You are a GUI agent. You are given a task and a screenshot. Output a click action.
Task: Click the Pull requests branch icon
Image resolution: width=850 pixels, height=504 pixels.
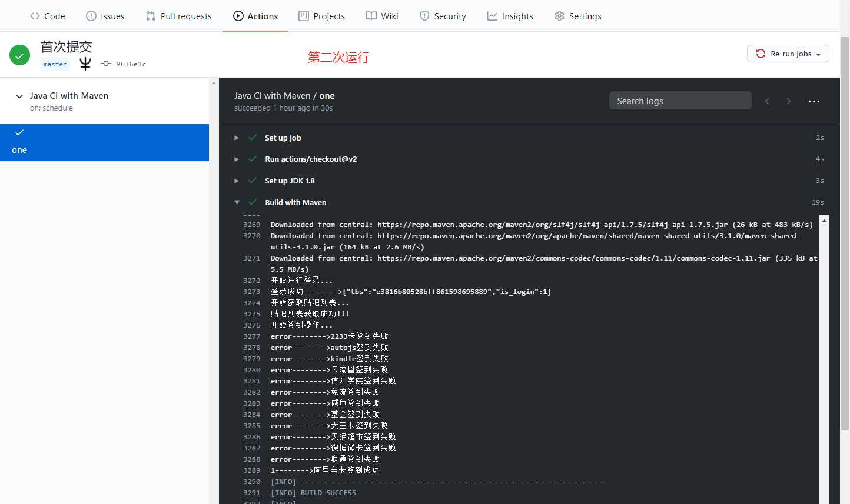(x=151, y=16)
